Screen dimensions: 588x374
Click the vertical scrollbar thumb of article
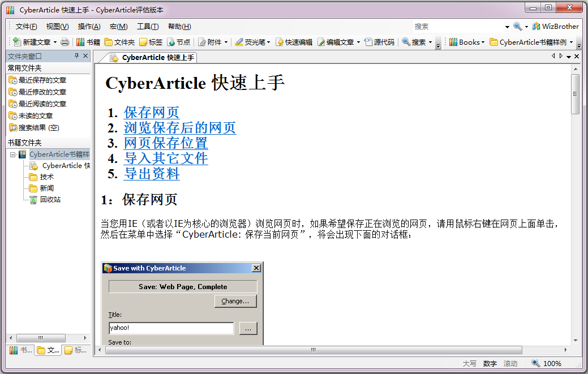[x=575, y=94]
